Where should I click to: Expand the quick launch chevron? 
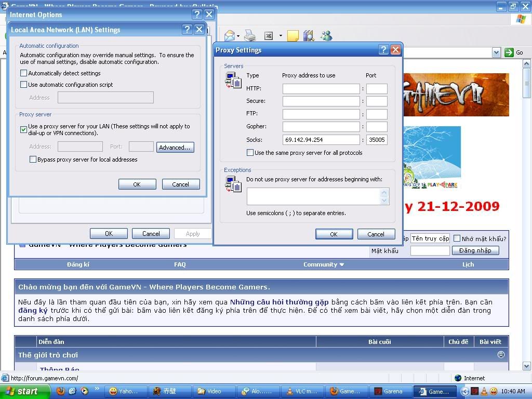click(97, 388)
